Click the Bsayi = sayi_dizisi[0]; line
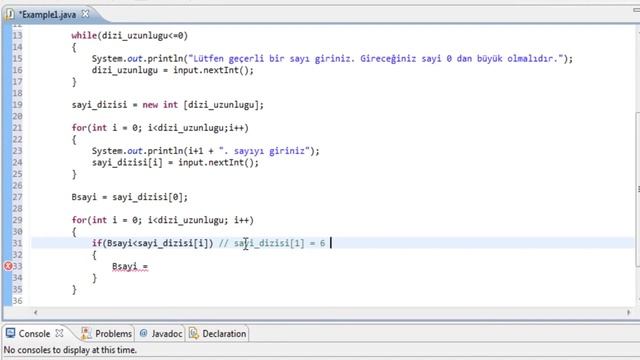The height and width of the screenshot is (360, 640). coord(130,197)
